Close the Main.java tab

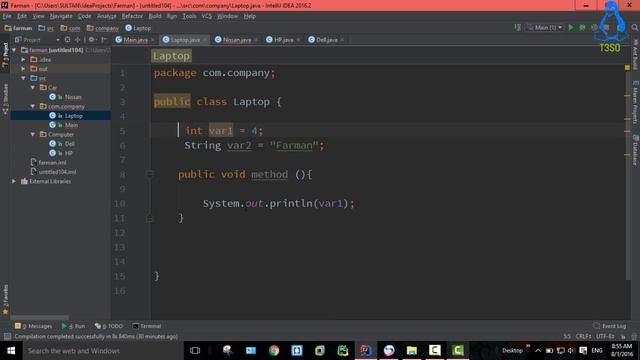[153, 40]
